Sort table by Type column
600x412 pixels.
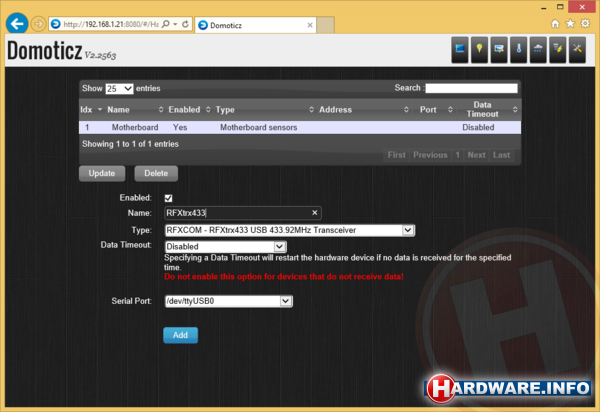(x=264, y=110)
